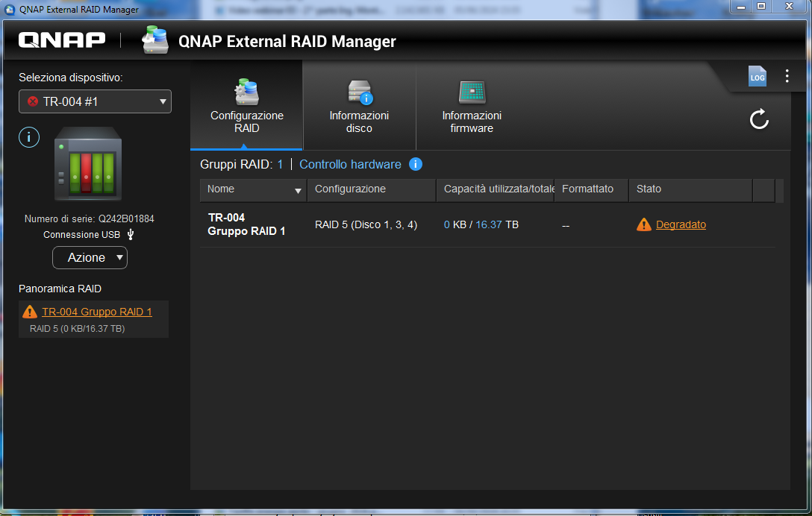
Task: Select the TR-004 Gruppo RAID 1 sidebar link
Action: pos(97,312)
